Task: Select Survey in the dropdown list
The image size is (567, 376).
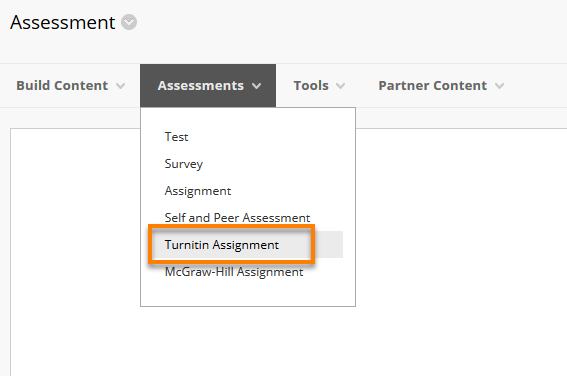Action: [184, 164]
